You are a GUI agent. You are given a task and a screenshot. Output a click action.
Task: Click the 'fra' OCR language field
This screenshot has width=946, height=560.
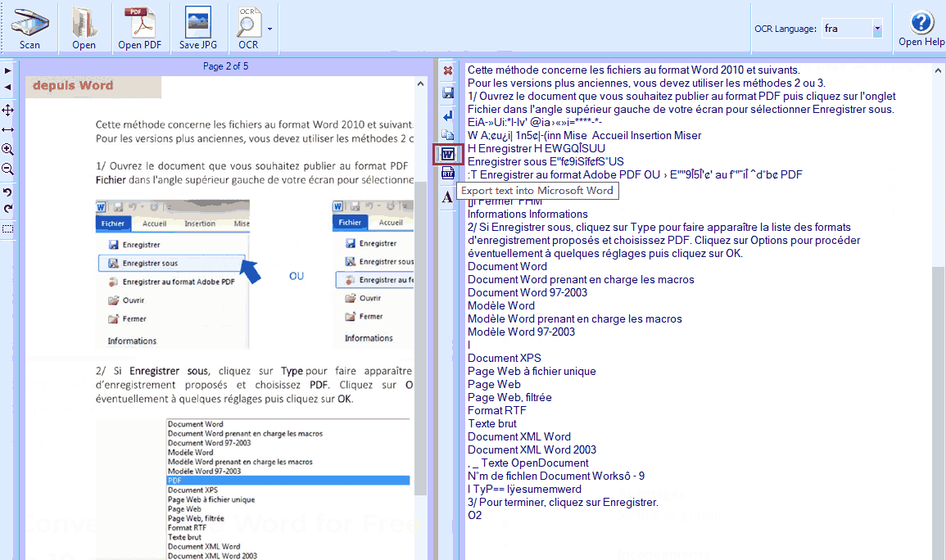click(846, 29)
